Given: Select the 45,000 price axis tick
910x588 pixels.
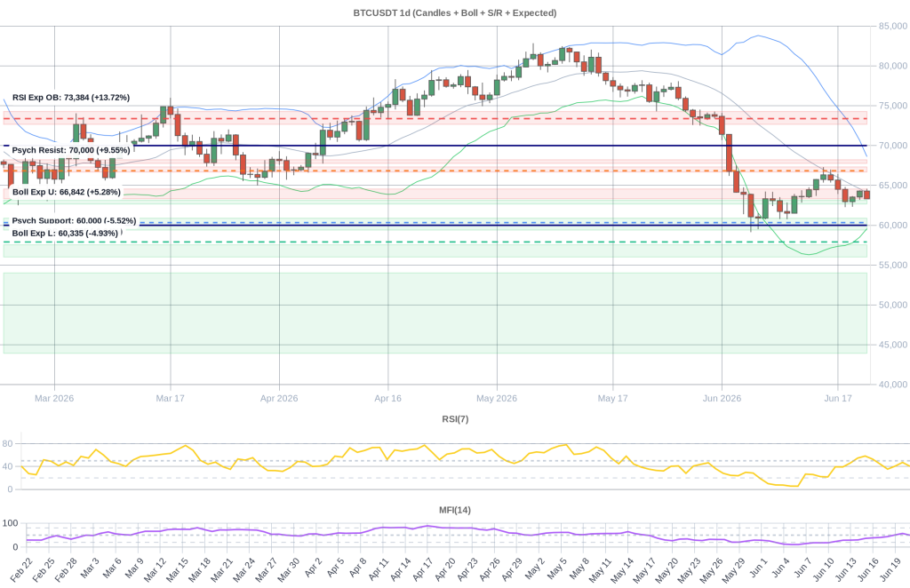Looking at the screenshot, I should pyautogui.click(x=892, y=345).
